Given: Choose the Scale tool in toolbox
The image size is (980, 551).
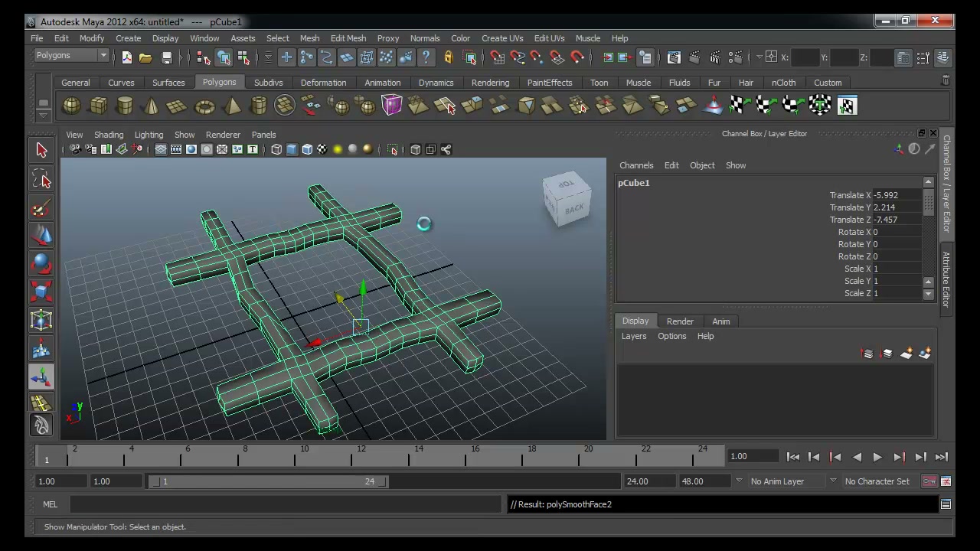Looking at the screenshot, I should 41,292.
